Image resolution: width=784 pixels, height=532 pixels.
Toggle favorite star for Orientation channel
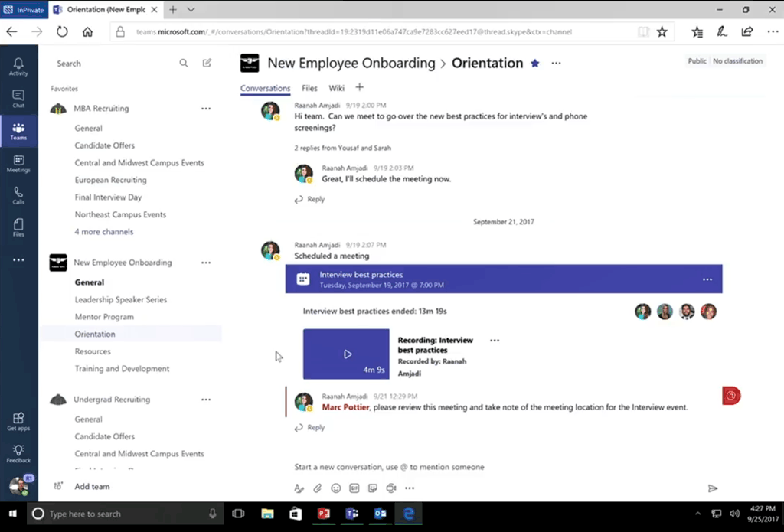pyautogui.click(x=535, y=64)
